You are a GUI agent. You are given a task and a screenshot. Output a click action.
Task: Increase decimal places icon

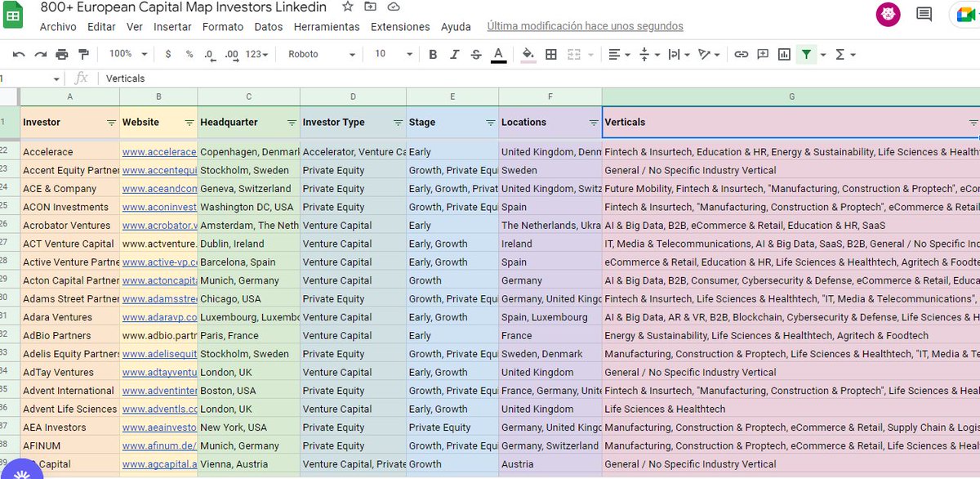tap(232, 55)
